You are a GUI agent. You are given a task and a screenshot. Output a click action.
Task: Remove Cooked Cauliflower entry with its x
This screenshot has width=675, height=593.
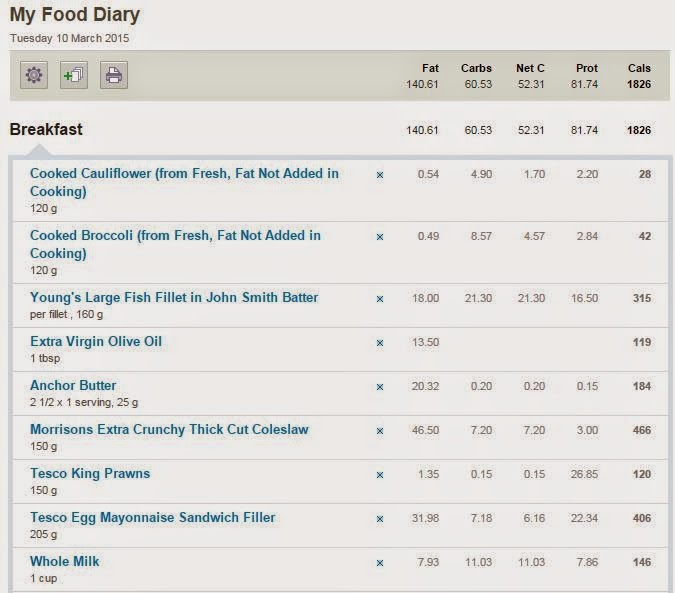coord(380,175)
